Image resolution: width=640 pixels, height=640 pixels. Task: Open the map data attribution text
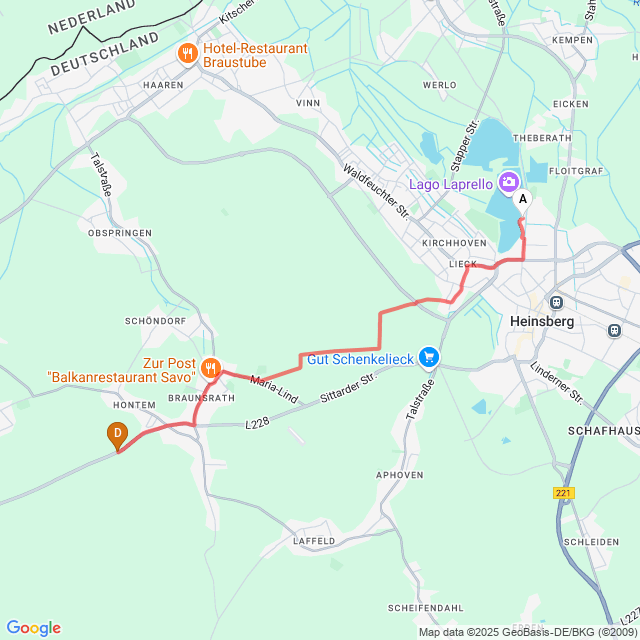pos(529,632)
